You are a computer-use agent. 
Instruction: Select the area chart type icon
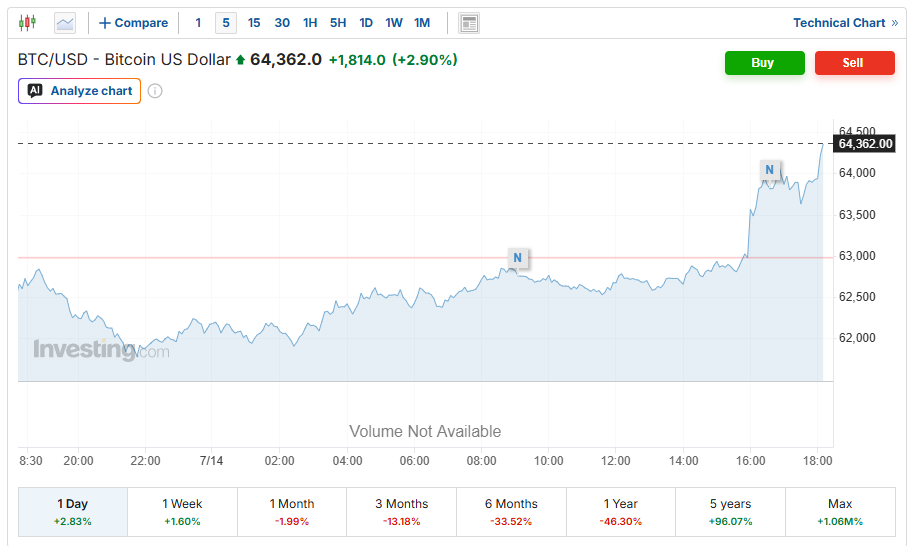(x=65, y=23)
